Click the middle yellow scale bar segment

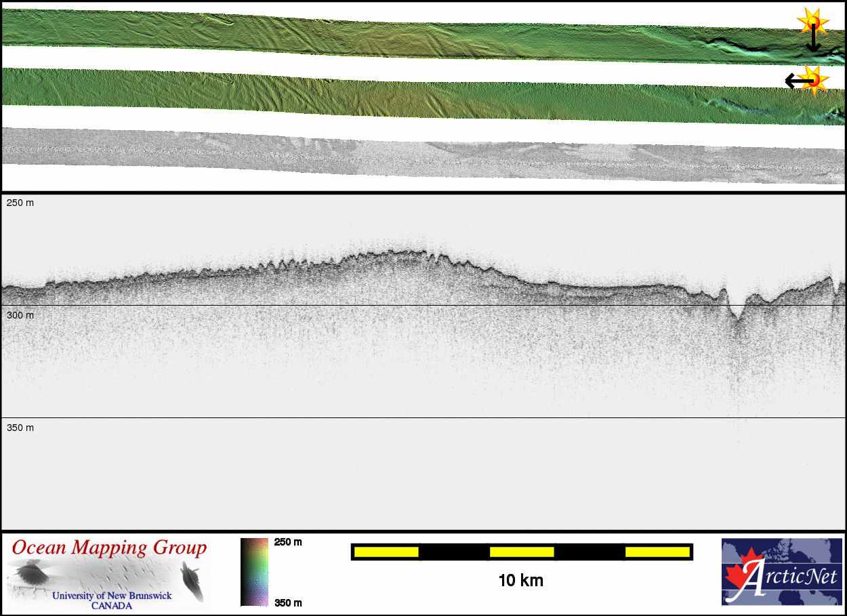coord(522,552)
